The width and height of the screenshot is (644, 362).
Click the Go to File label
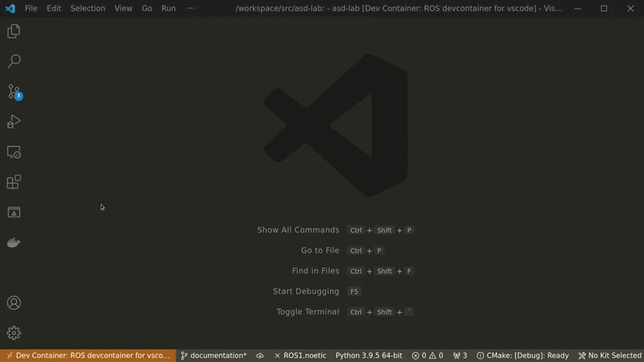click(x=320, y=250)
